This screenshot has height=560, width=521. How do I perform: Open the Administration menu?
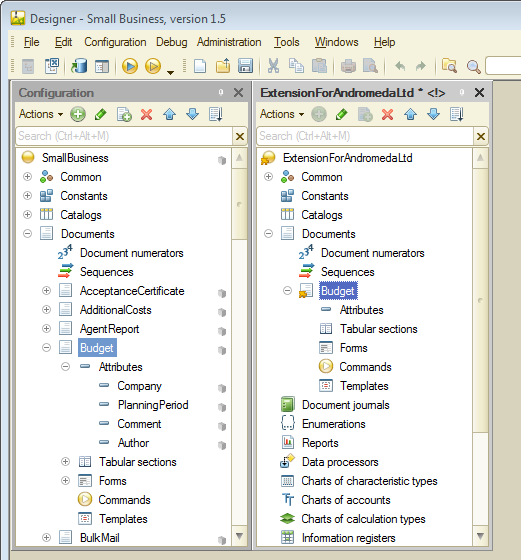click(x=229, y=42)
